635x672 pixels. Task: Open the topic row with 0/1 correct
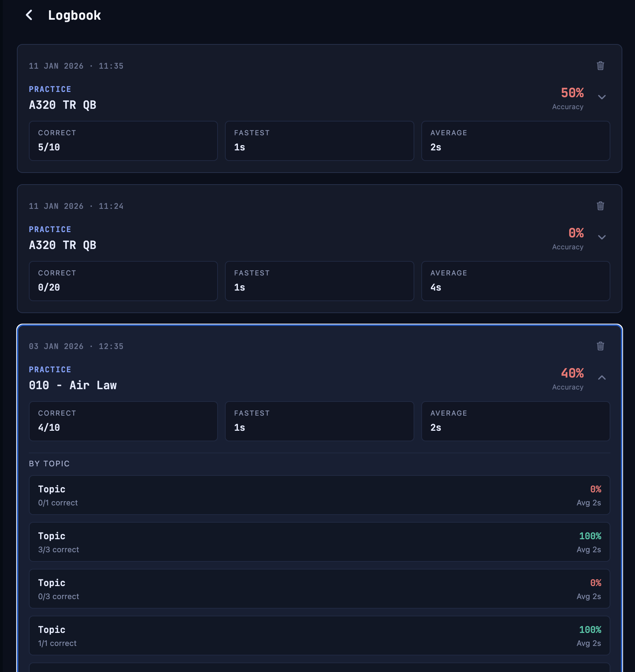tap(319, 495)
